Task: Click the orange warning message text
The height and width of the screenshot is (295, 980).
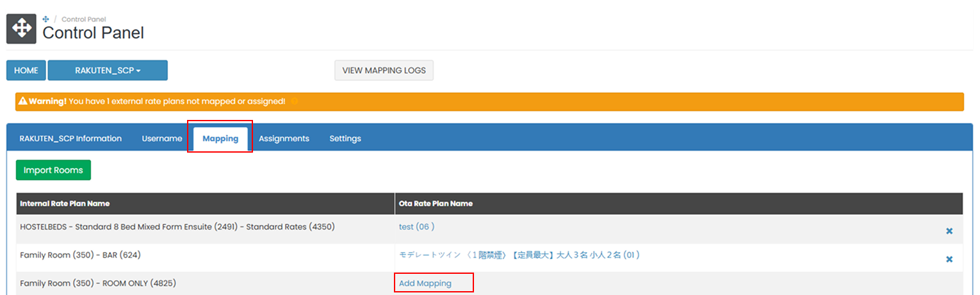Action: pos(157,101)
